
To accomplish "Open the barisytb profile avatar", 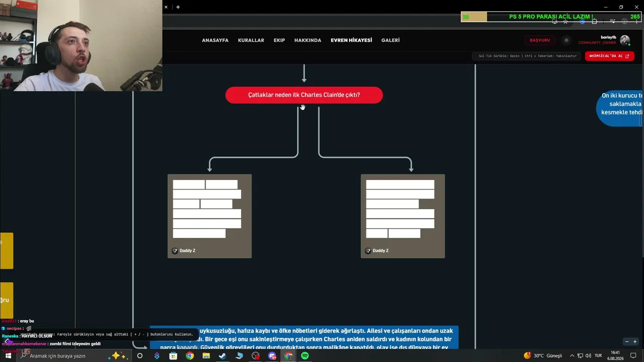I will tap(625, 40).
